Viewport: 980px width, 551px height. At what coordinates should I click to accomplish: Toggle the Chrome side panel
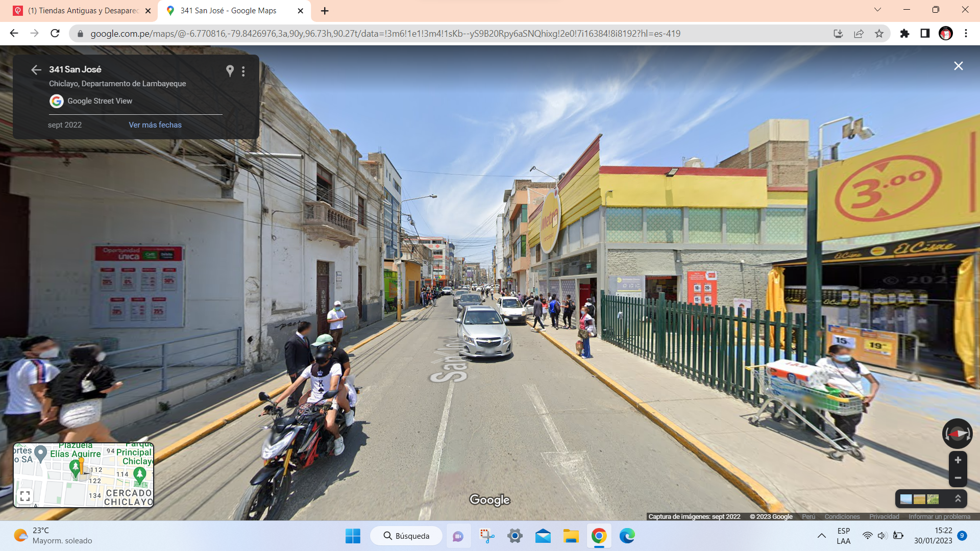click(x=925, y=34)
